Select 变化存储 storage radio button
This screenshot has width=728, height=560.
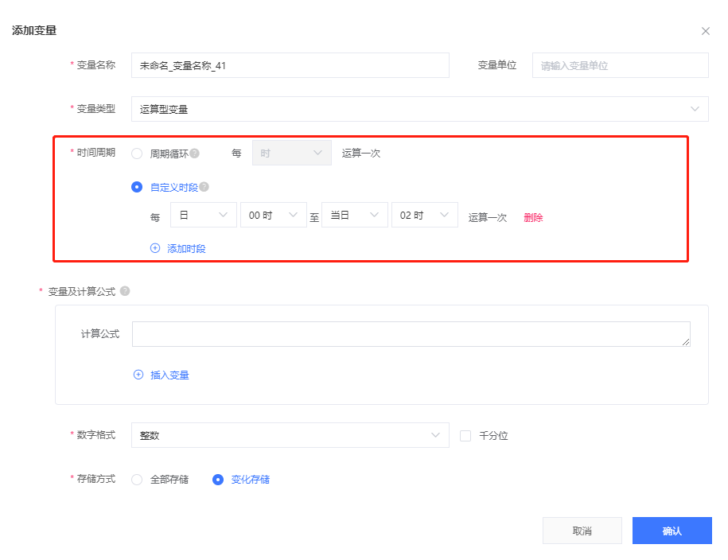click(x=218, y=480)
